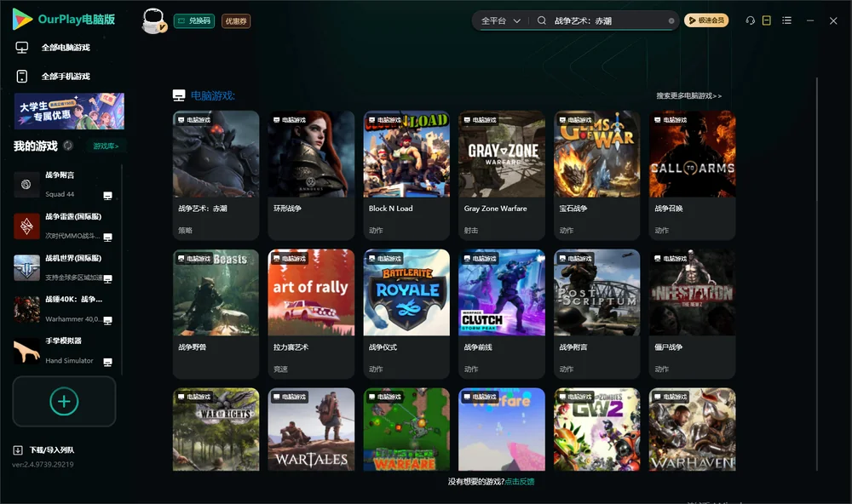Open the Block N Load game card

(406, 175)
